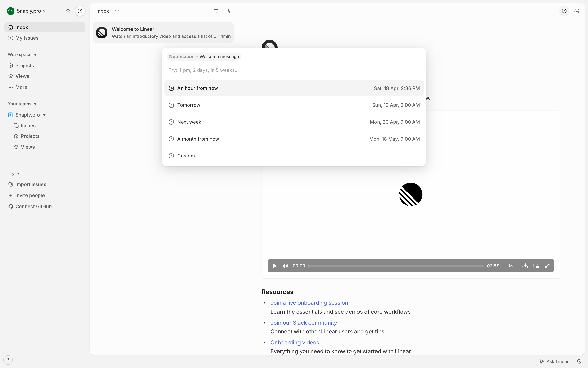Go to My issues
588x368 pixels.
point(45,38)
